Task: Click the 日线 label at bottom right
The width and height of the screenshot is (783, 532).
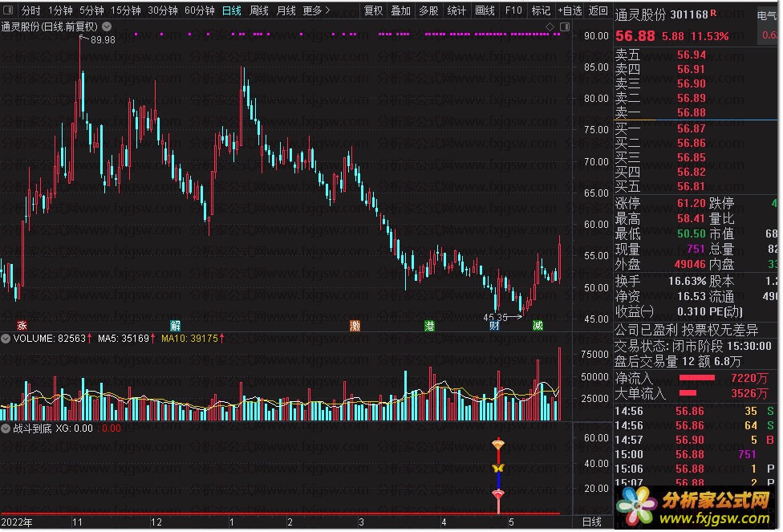Action: tap(592, 522)
